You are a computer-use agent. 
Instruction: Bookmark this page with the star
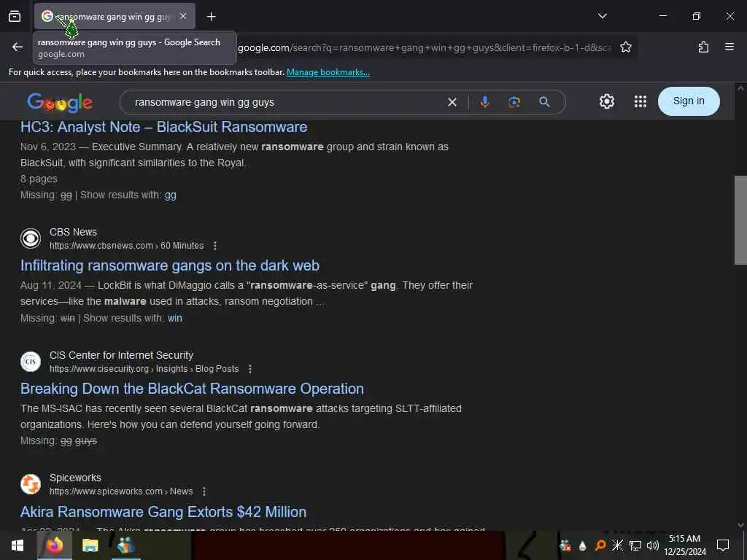pyautogui.click(x=625, y=47)
